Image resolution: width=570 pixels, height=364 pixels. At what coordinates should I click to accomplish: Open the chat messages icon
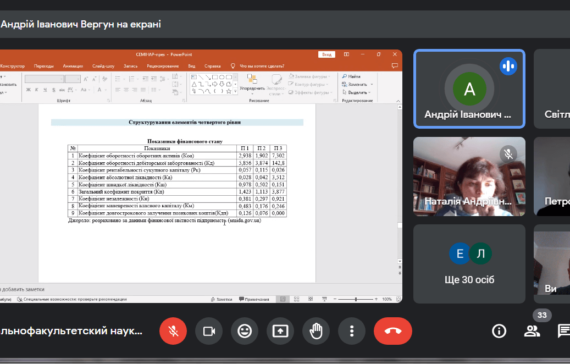click(563, 331)
